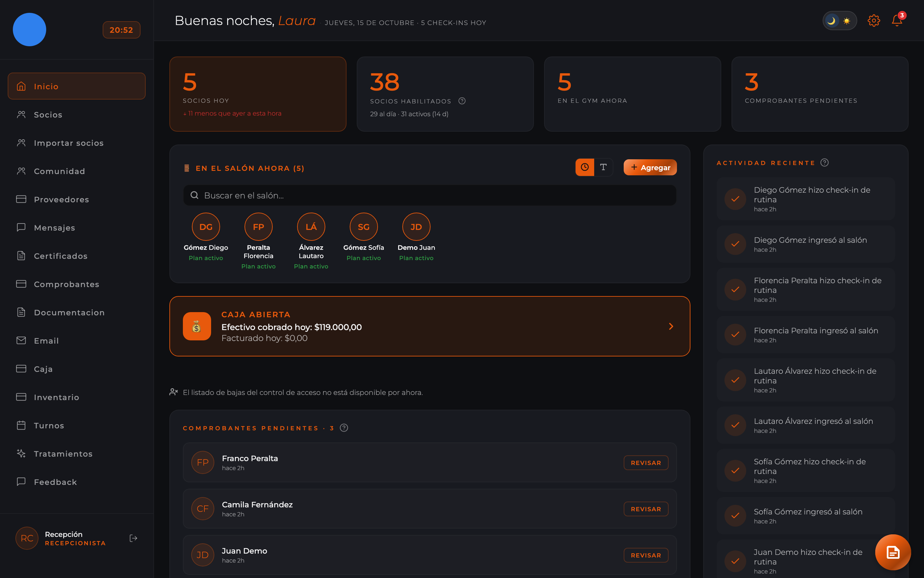Select Gómez Sofía's SG avatar
Viewport: 924px width, 578px height.
[364, 227]
